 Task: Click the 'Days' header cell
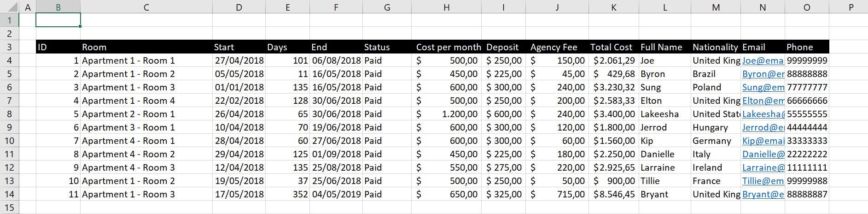[x=287, y=47]
